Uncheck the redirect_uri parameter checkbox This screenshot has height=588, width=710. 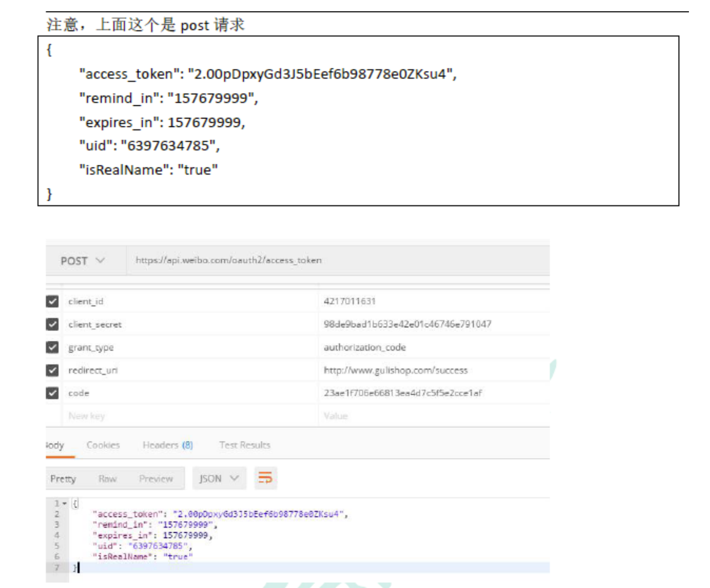tap(52, 370)
